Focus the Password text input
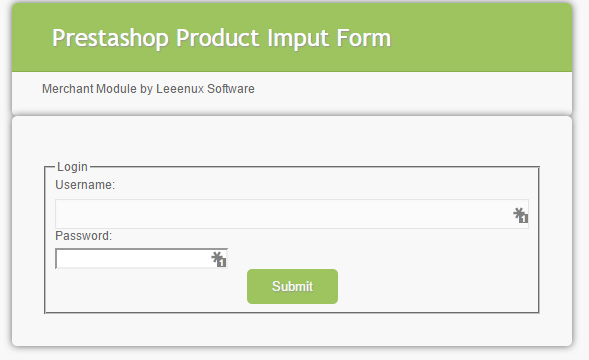The height and width of the screenshot is (360, 589). coord(141,258)
